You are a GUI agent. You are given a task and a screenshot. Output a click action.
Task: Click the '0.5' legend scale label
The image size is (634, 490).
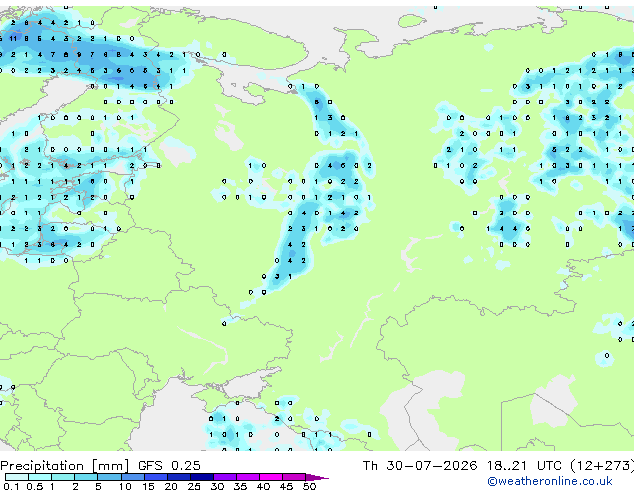point(34,486)
